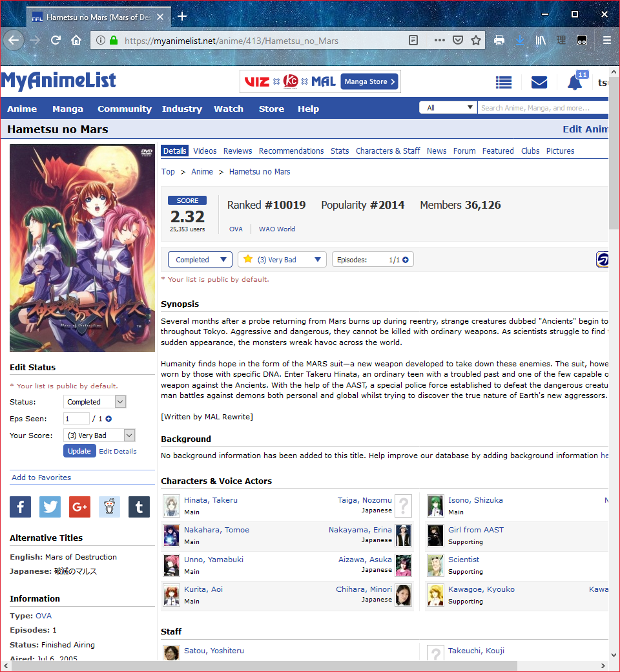Open the Store navigation menu
The width and height of the screenshot is (620, 672).
(271, 109)
